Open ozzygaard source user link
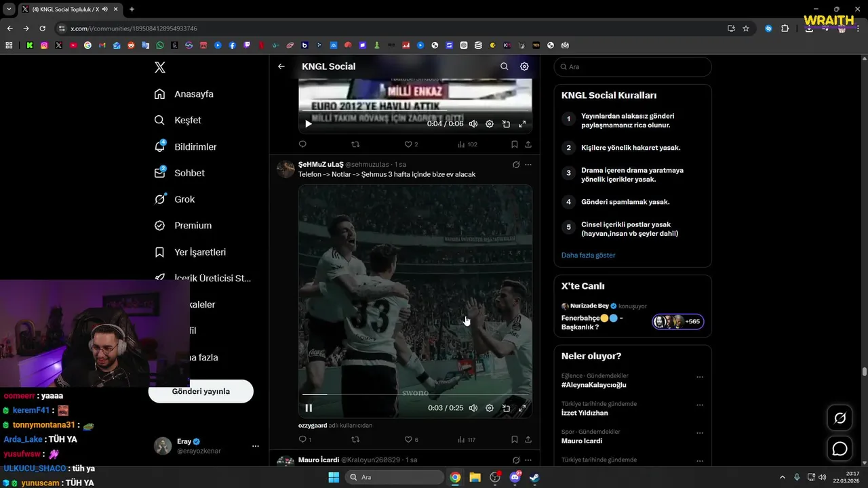Viewport: 868px width, 488px height. pos(313,425)
